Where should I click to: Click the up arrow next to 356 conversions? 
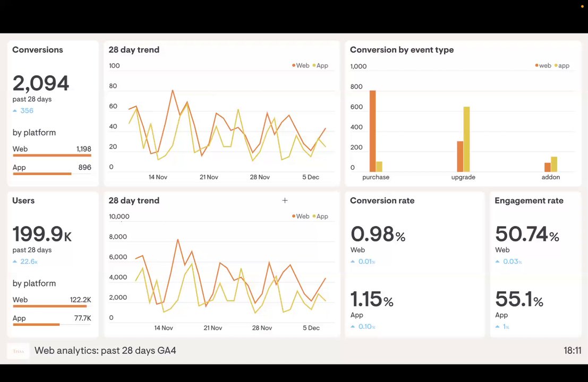point(15,110)
